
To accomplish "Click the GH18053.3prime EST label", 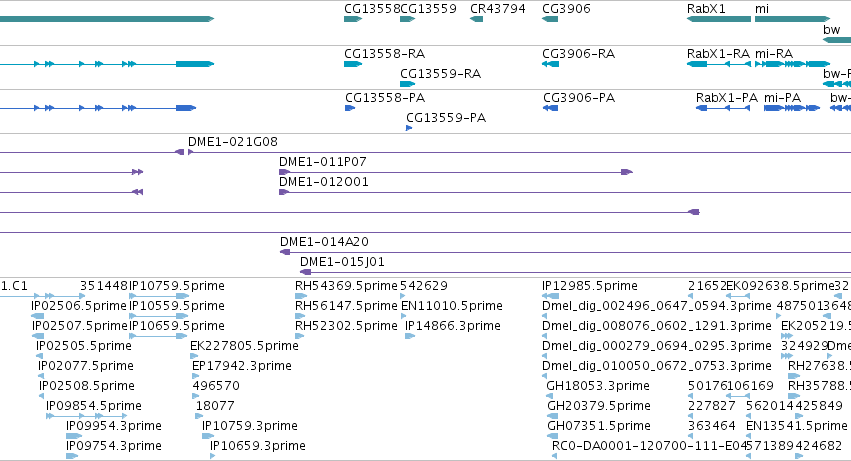I will coord(598,386).
